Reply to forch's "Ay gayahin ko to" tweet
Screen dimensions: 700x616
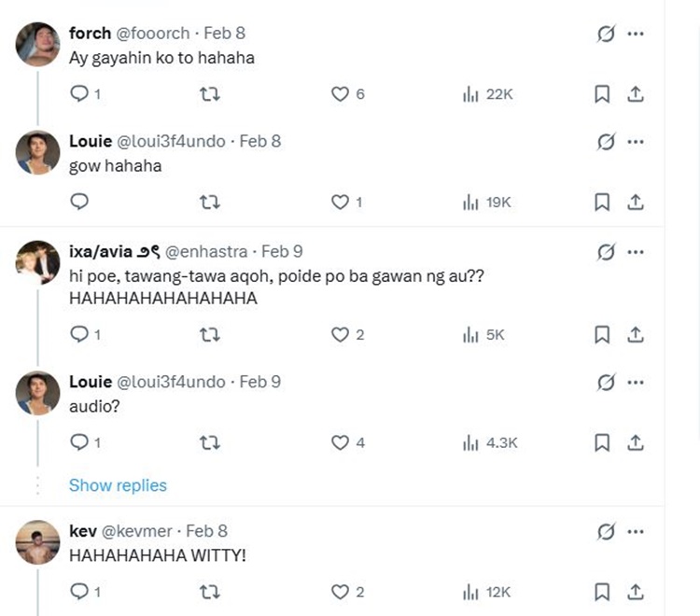(x=80, y=93)
